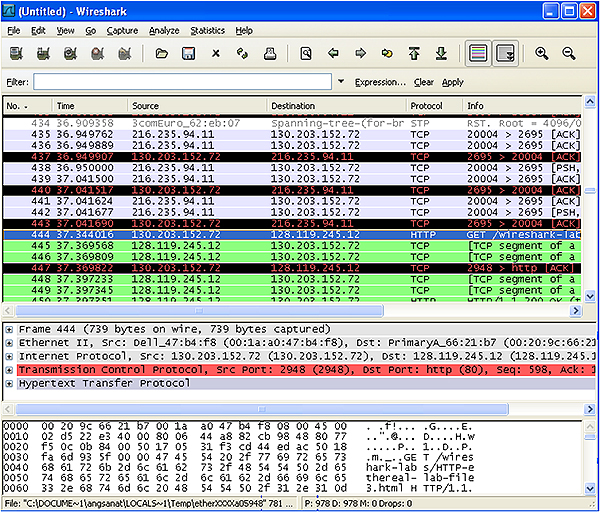Open the View menu
Screen dimensions: 600x512
coord(65,31)
